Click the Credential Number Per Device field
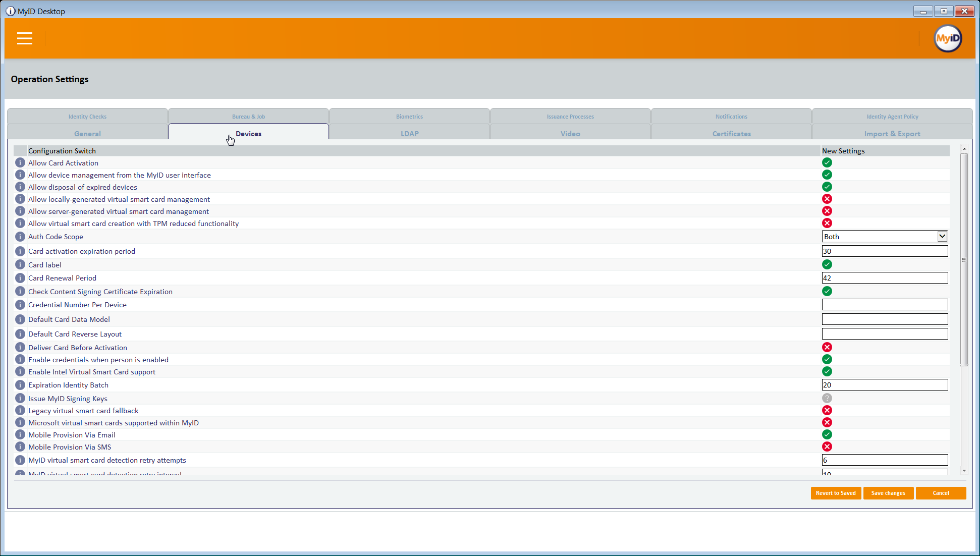Viewport: 980px width, 556px height. 884,305
